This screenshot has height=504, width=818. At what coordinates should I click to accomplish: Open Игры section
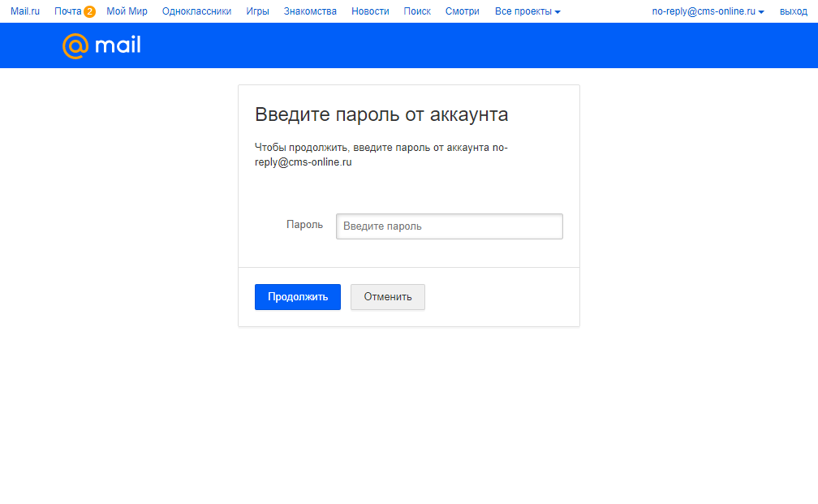[258, 11]
